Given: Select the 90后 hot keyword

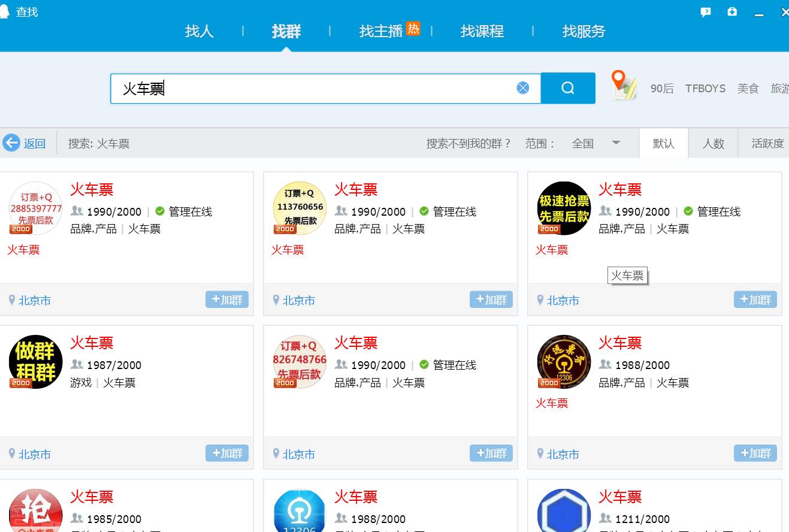Looking at the screenshot, I should 662,89.
